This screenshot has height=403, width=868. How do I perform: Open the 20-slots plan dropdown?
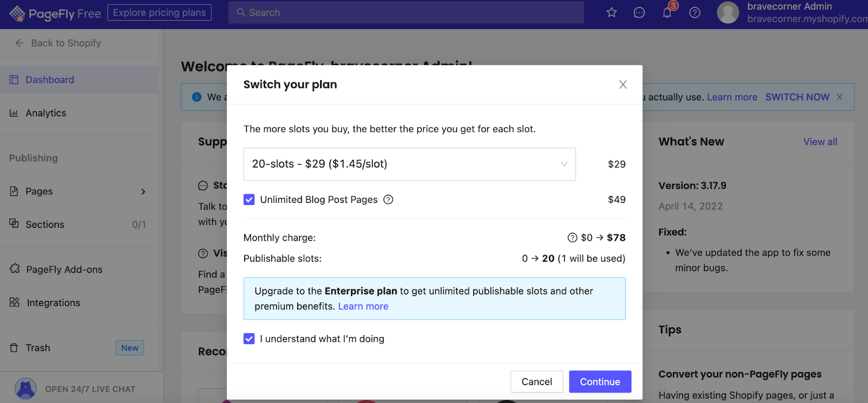click(410, 164)
